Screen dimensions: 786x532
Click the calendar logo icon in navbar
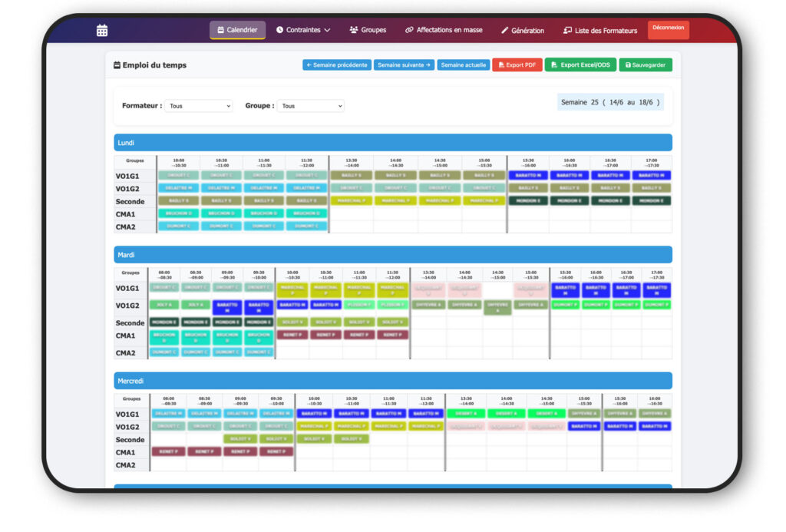point(102,31)
